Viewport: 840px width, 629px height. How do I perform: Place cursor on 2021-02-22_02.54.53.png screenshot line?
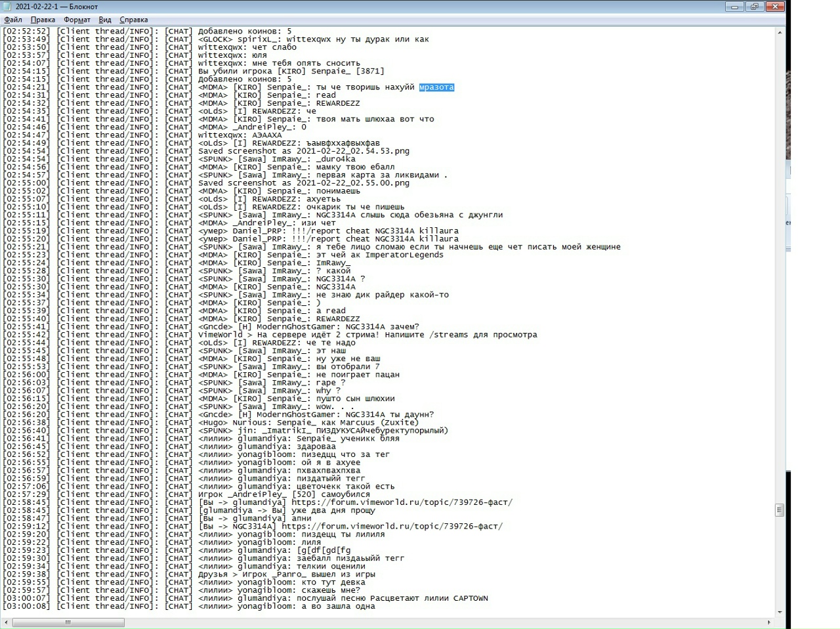pos(352,151)
